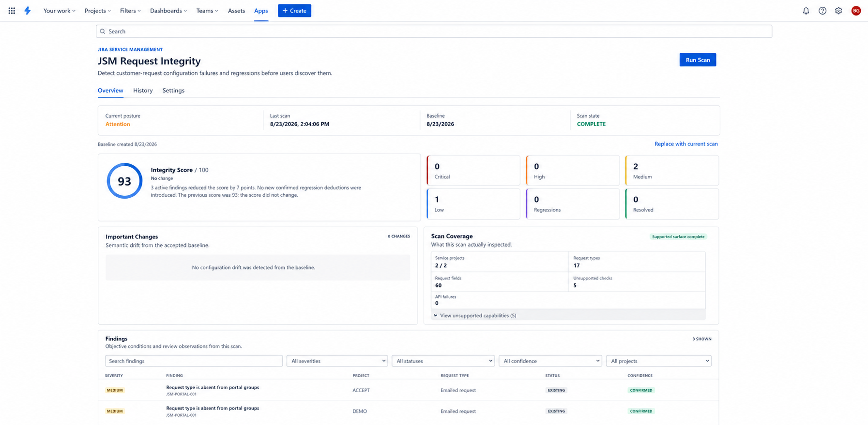This screenshot has height=425, width=868.
Task: Click the Request fields value 60
Action: point(438,285)
